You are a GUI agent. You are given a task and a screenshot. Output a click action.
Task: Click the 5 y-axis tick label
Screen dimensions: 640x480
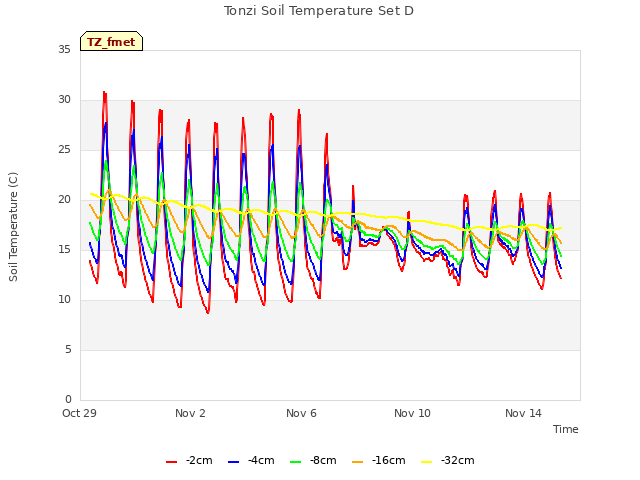(x=68, y=350)
